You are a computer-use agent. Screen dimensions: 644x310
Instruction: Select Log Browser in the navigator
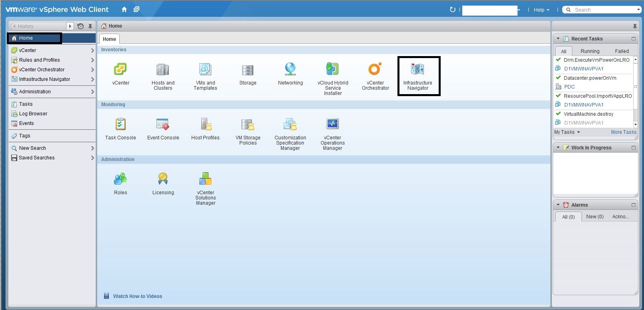pyautogui.click(x=33, y=114)
